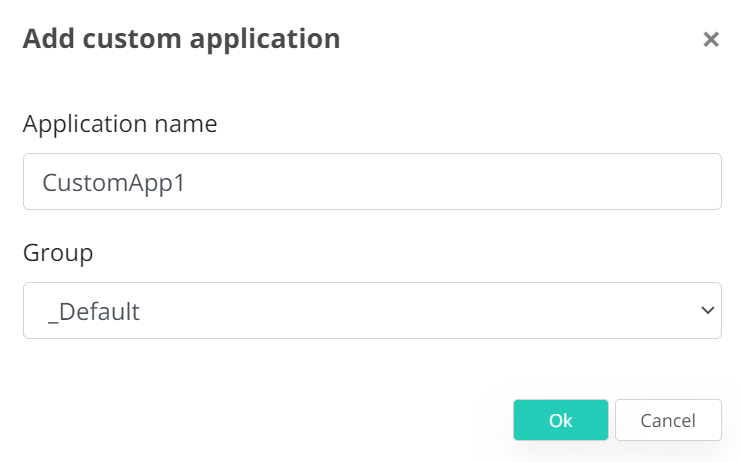Viewport: 740px width, 462px height.
Task: Close the Add custom application dialog
Action: 711,40
